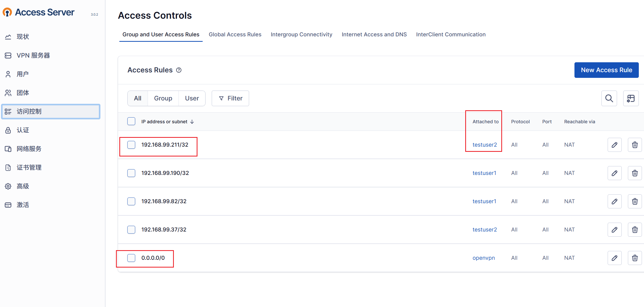
Task: Check the box for 192.168.99.211/32
Action: [131, 145]
